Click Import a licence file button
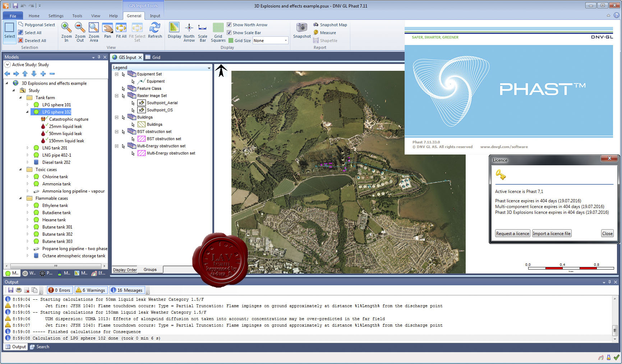The height and width of the screenshot is (364, 622). point(552,234)
